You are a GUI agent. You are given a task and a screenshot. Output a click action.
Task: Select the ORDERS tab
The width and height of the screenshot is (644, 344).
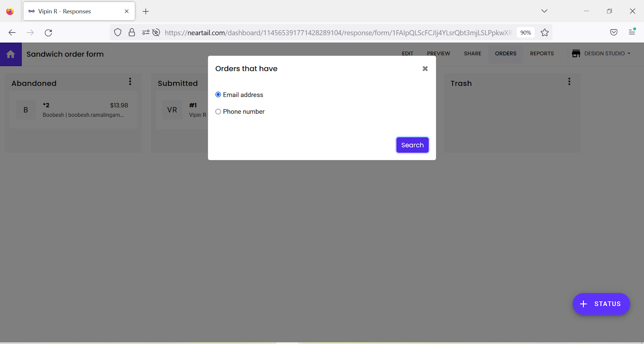click(506, 54)
